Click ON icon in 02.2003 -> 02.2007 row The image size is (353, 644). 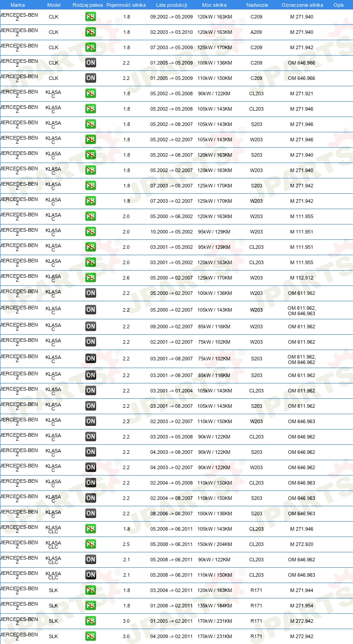pyautogui.click(x=91, y=421)
